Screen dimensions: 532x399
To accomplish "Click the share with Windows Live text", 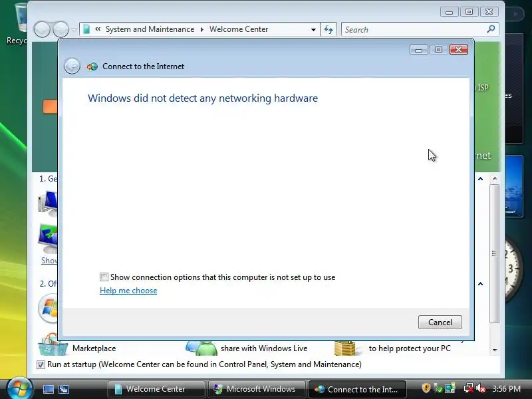I will 264,348.
